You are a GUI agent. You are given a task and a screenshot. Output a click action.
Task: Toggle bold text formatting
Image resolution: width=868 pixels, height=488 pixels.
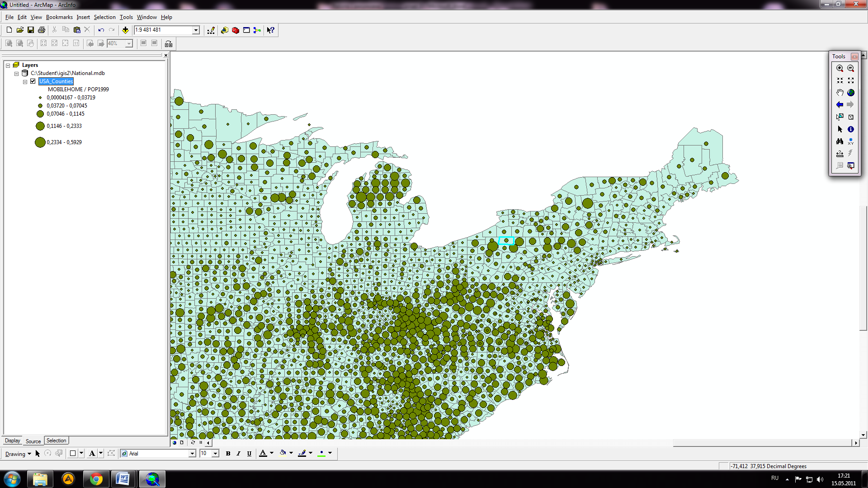(228, 454)
